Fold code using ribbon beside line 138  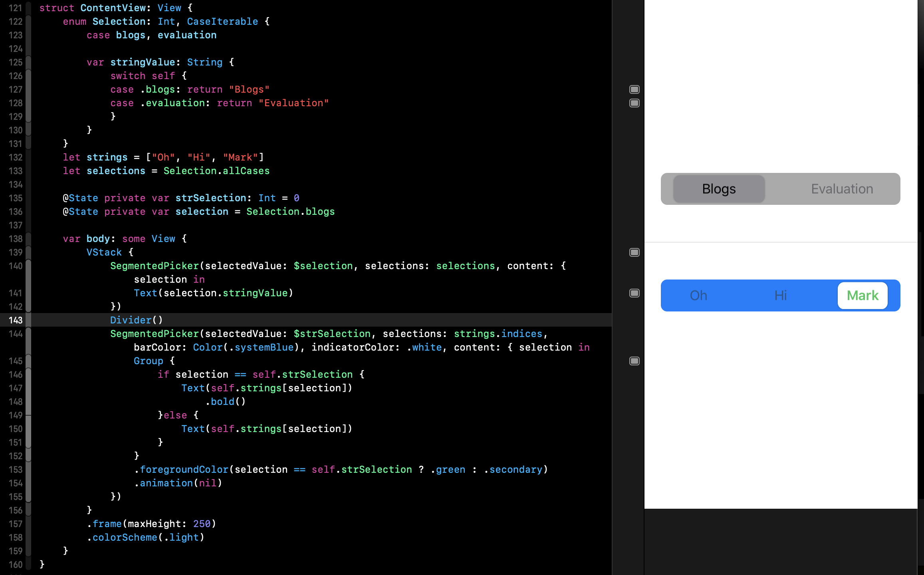pyautogui.click(x=28, y=239)
